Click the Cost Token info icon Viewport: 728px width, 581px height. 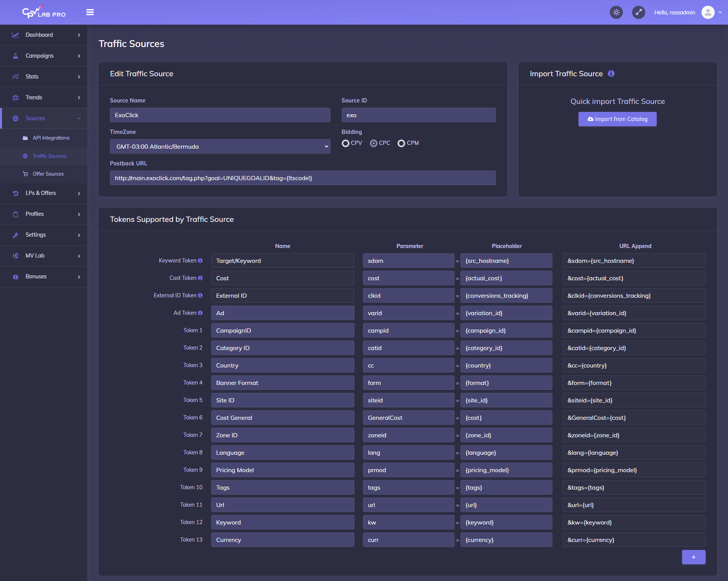200,278
